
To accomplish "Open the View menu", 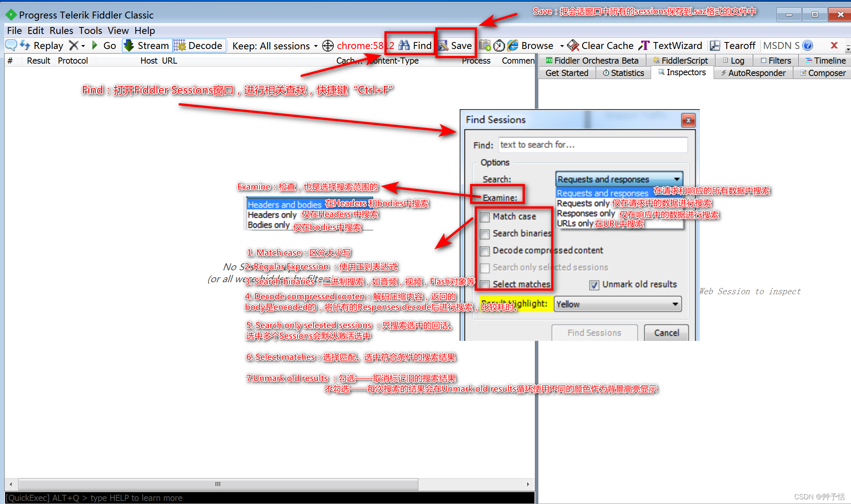I will click(x=118, y=30).
